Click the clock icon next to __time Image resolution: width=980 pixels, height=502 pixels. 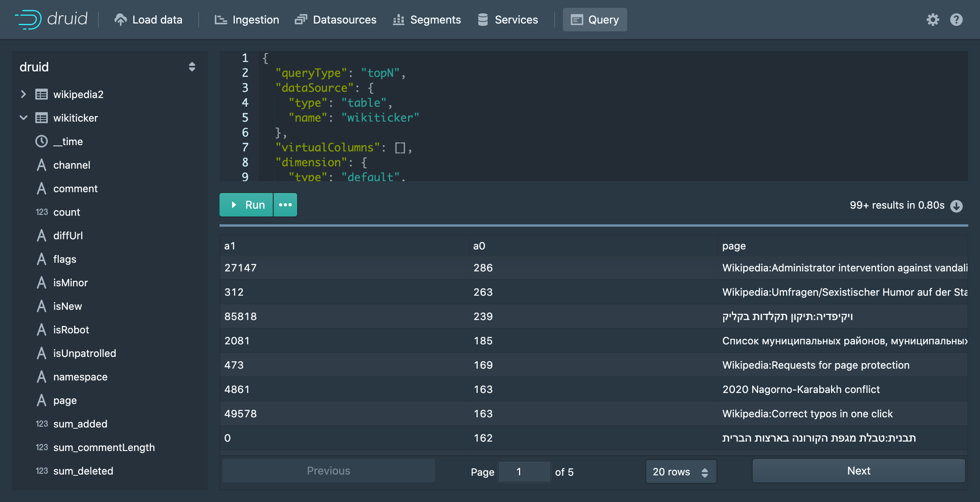pyautogui.click(x=42, y=142)
